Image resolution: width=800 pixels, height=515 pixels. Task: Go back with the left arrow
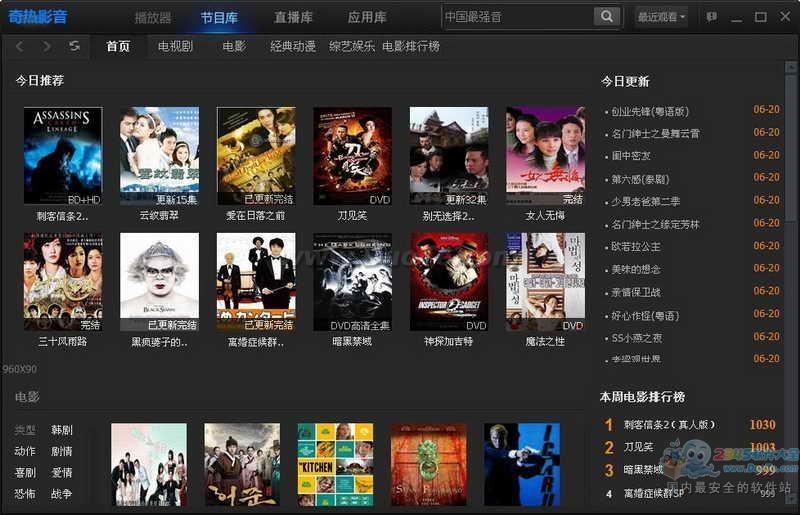(x=20, y=46)
